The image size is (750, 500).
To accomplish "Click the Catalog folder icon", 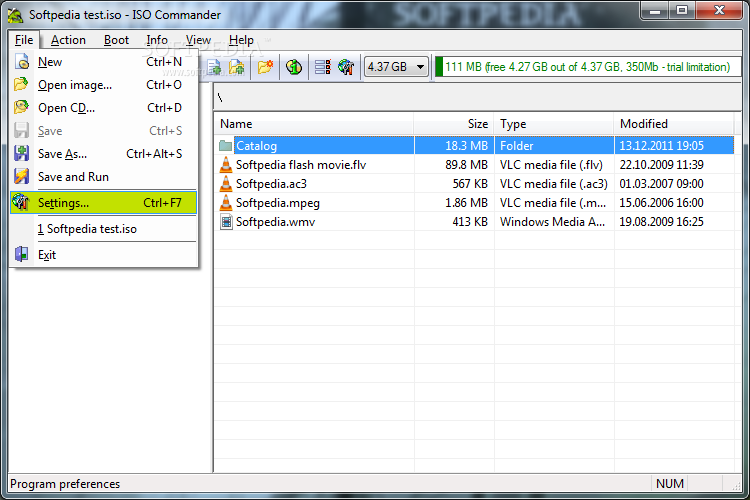I will pos(225,145).
